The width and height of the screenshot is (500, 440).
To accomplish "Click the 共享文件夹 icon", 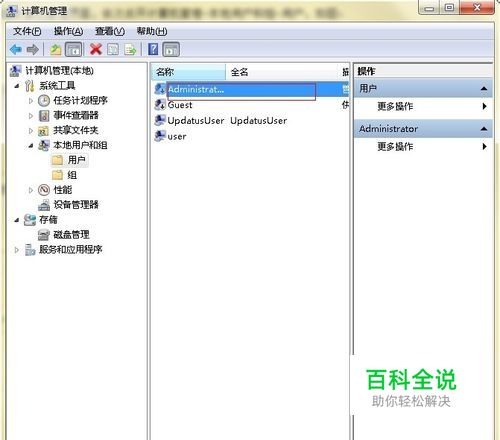I will click(44, 130).
